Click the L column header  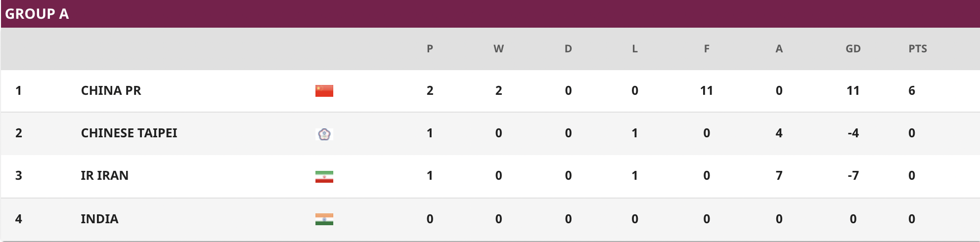[635, 49]
